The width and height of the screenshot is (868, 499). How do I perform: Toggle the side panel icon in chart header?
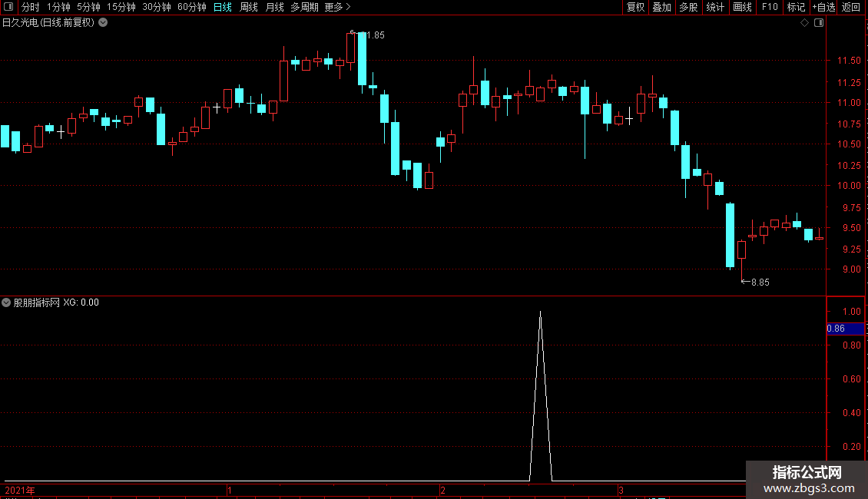click(x=819, y=23)
